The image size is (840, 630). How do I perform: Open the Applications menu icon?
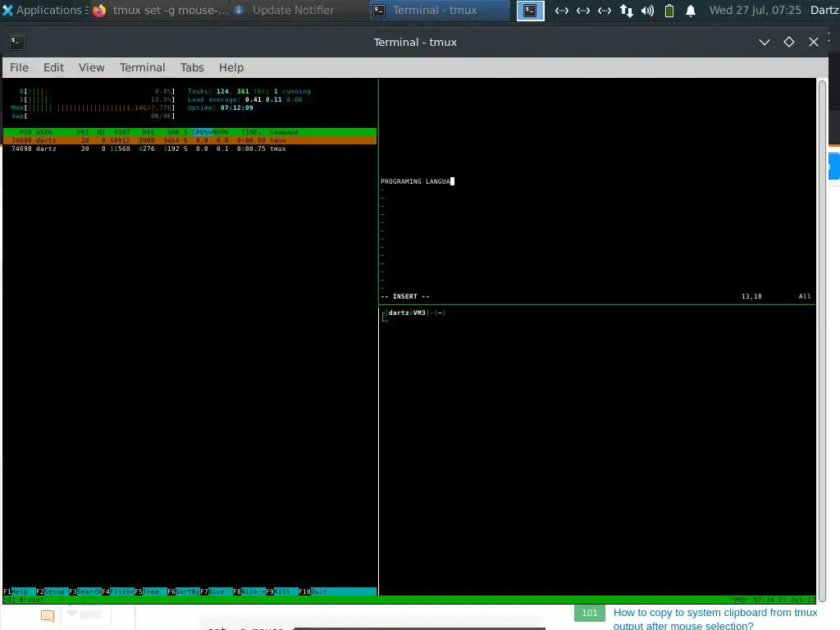pos(7,10)
